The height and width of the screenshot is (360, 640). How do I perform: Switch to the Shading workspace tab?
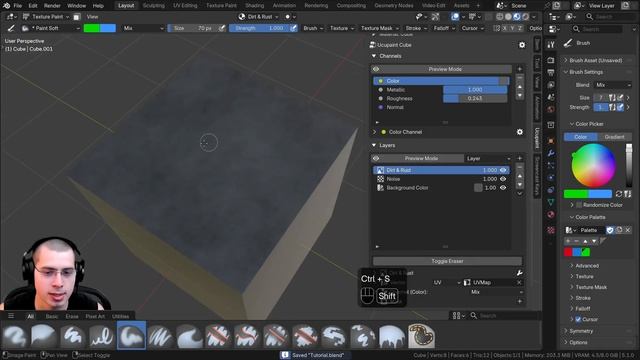tap(254, 6)
